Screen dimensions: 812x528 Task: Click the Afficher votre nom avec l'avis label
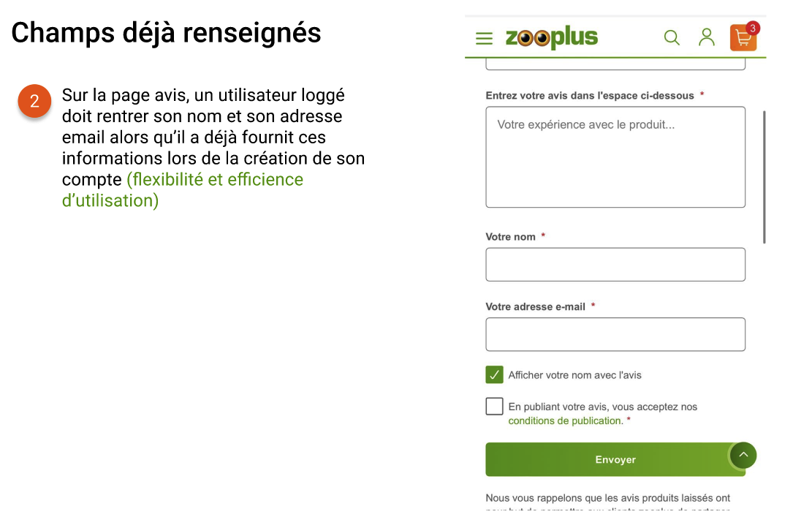[x=574, y=375]
